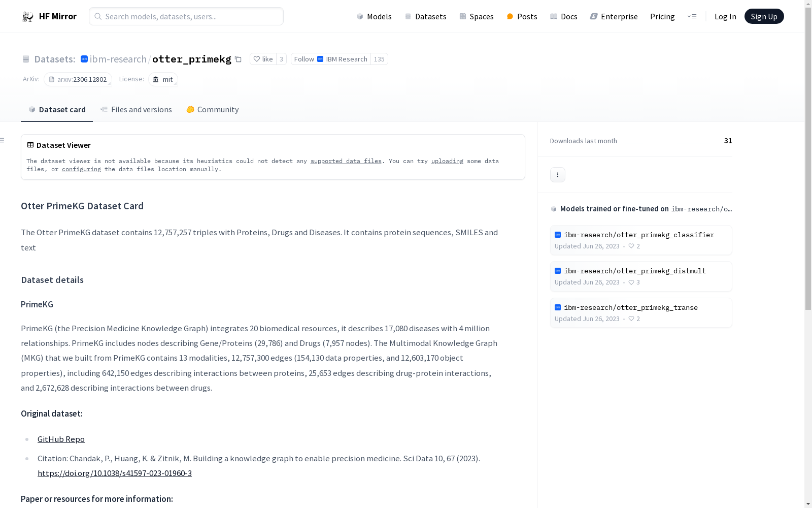Open the Docs navigation item
Viewport: 812px width, 508px height.
pos(564,16)
